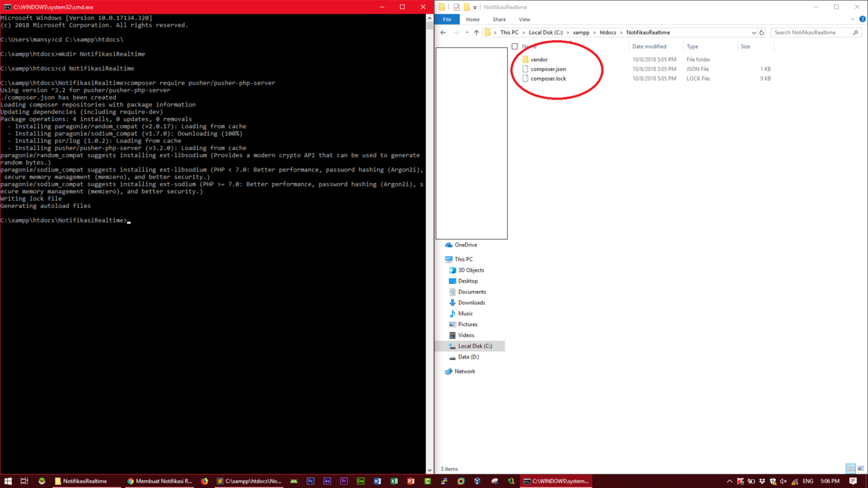This screenshot has width=868, height=488.
Task: Open Task View from the taskbar
Action: (x=24, y=481)
